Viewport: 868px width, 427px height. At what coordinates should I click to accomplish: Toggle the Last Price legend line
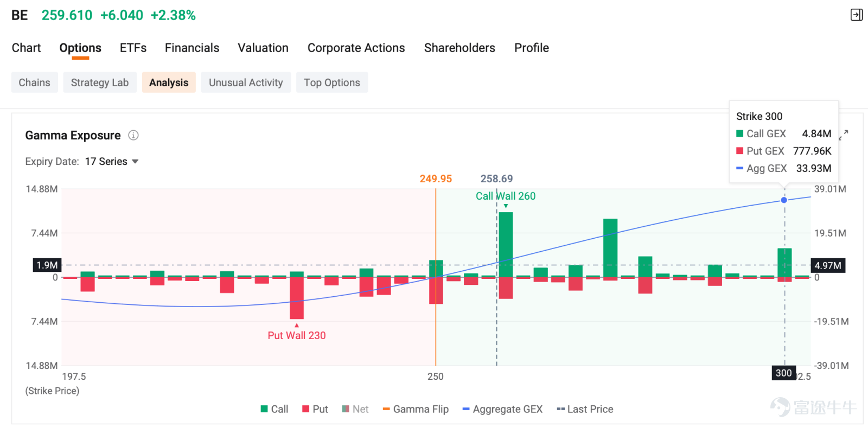(x=585, y=409)
